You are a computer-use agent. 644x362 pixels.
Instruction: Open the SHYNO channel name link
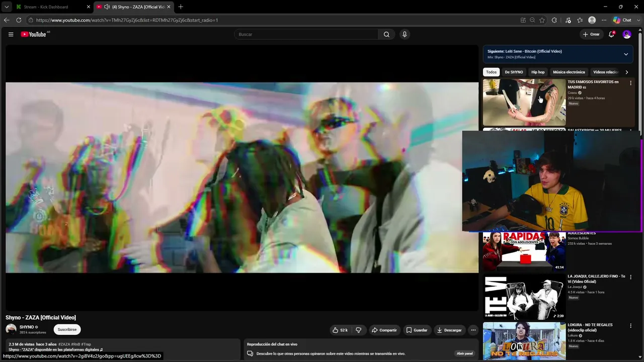pos(27,327)
